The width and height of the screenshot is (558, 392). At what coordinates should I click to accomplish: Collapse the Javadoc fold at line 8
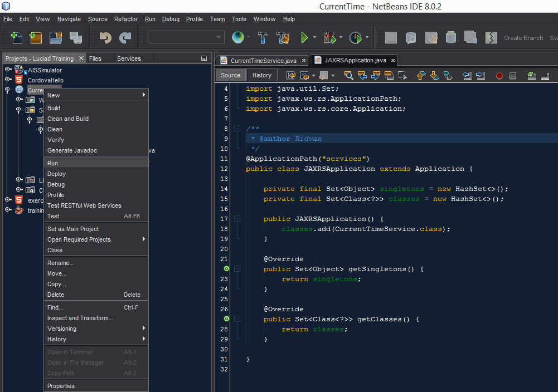pos(237,129)
